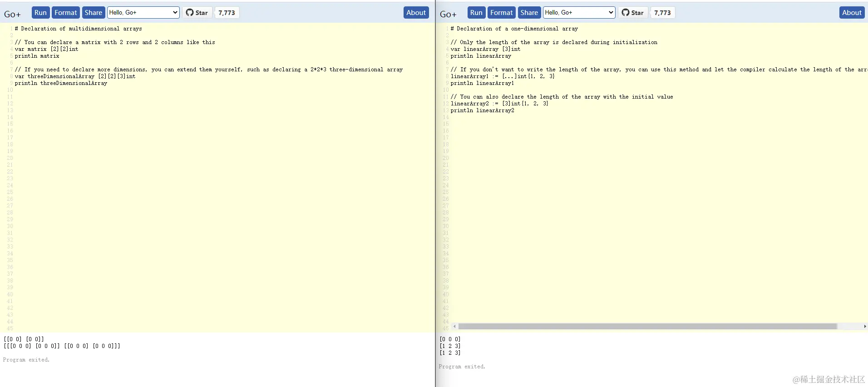The height and width of the screenshot is (387, 868).
Task: Open Hello, Go+ dropdown in right playground
Action: (579, 13)
